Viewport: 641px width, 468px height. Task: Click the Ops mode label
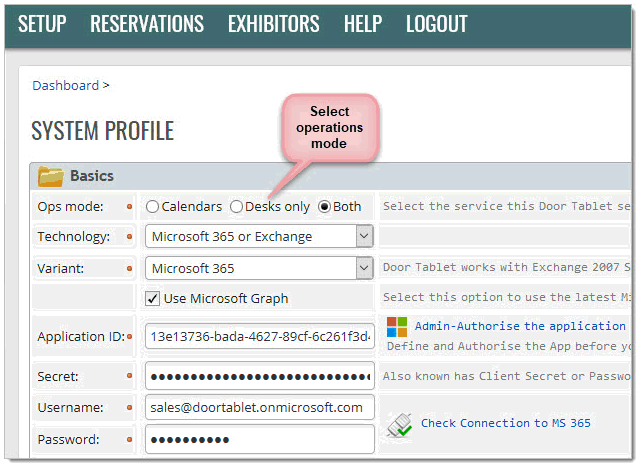pyautogui.click(x=70, y=206)
